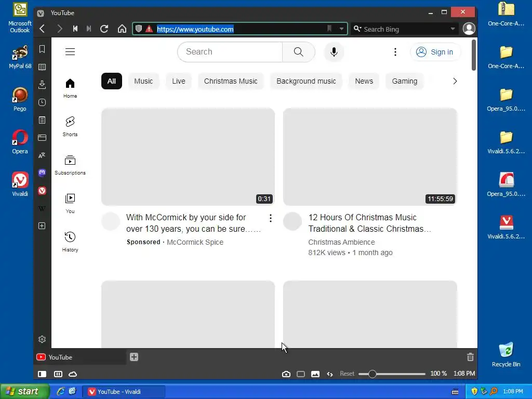Open You section in sidebar
This screenshot has width=532, height=399.
coord(70,203)
